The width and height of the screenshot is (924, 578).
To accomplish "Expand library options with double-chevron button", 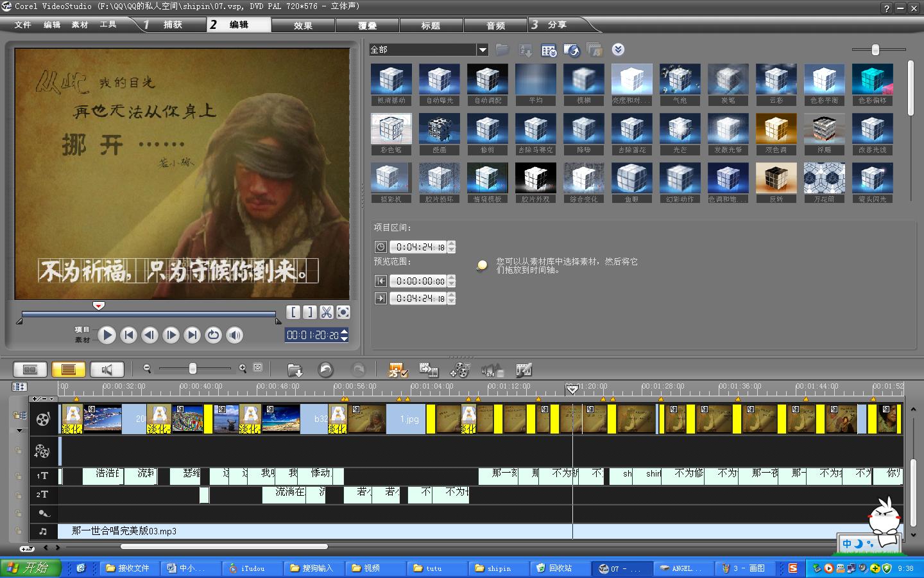I will click(x=618, y=49).
